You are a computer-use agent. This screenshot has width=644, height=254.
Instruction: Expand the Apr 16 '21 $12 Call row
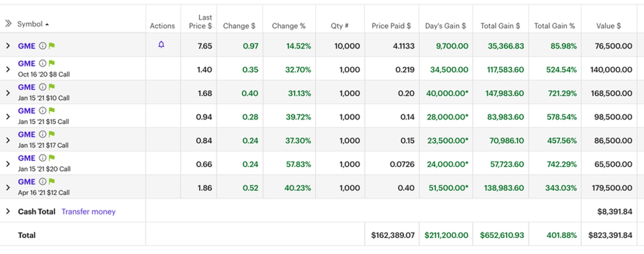point(8,188)
